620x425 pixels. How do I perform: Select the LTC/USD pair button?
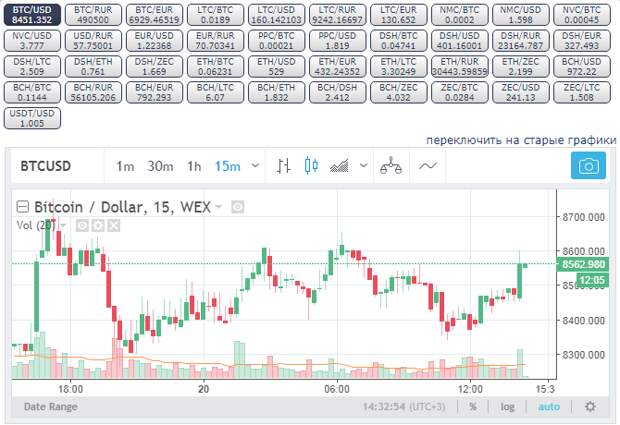point(277,15)
